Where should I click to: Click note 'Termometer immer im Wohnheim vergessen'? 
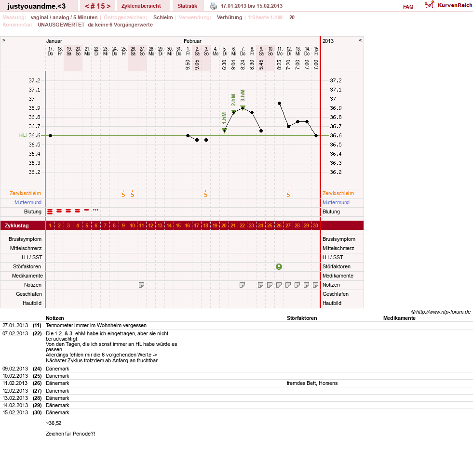96,325
